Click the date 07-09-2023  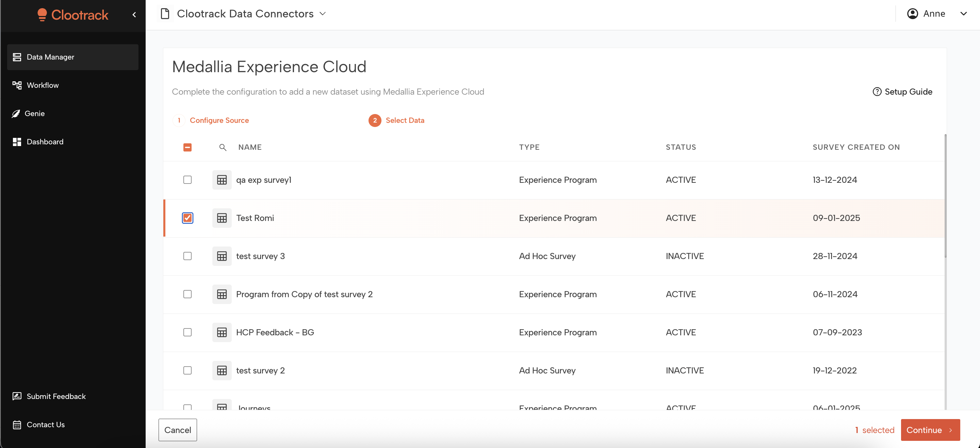pyautogui.click(x=837, y=332)
